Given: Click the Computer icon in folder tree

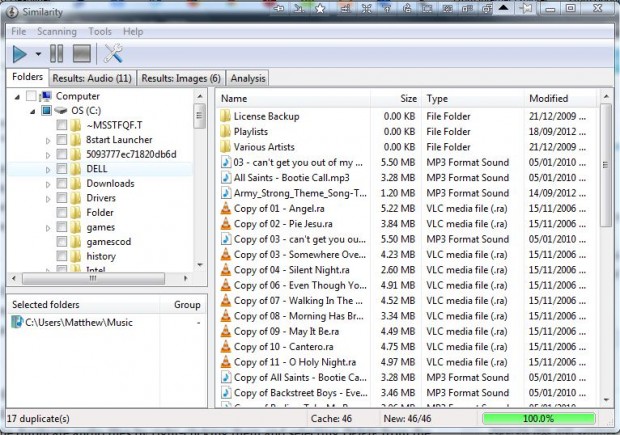Looking at the screenshot, I should (46, 96).
